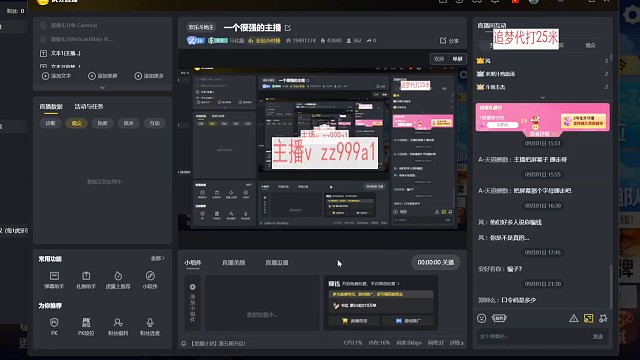
Task: Open the game category tag dropdown
Action: pyautogui.click(x=201, y=27)
